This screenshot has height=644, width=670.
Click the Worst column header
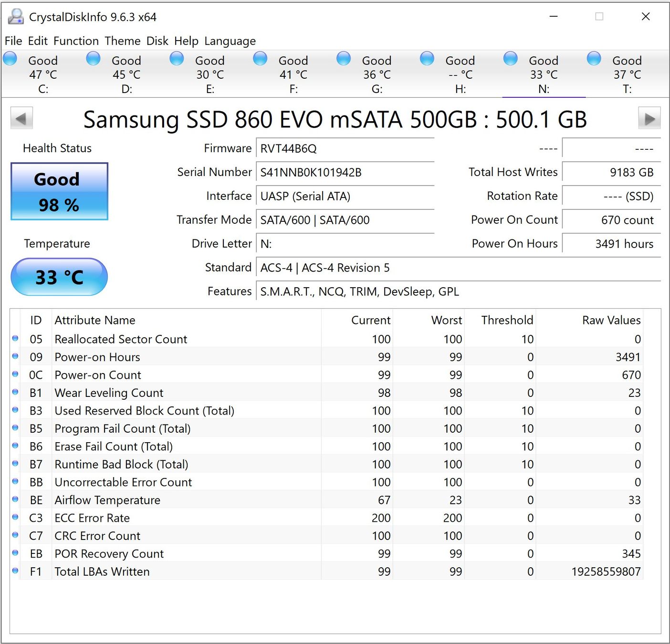point(447,320)
